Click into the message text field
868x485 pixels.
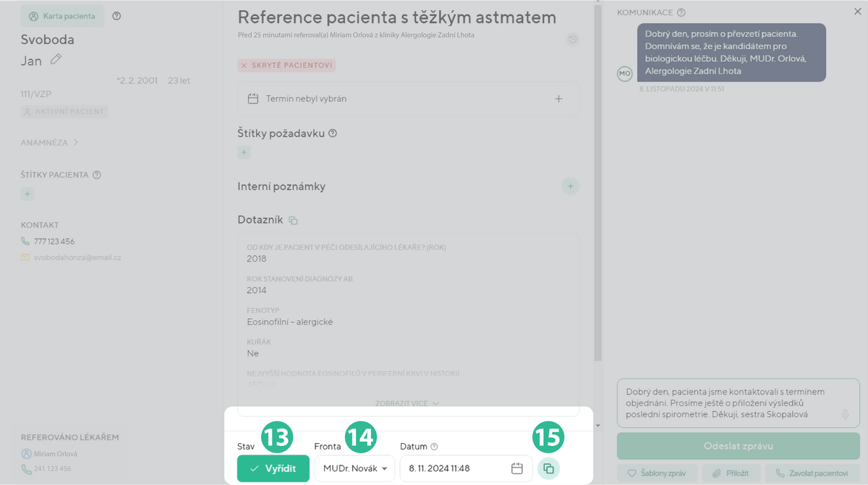click(723, 403)
